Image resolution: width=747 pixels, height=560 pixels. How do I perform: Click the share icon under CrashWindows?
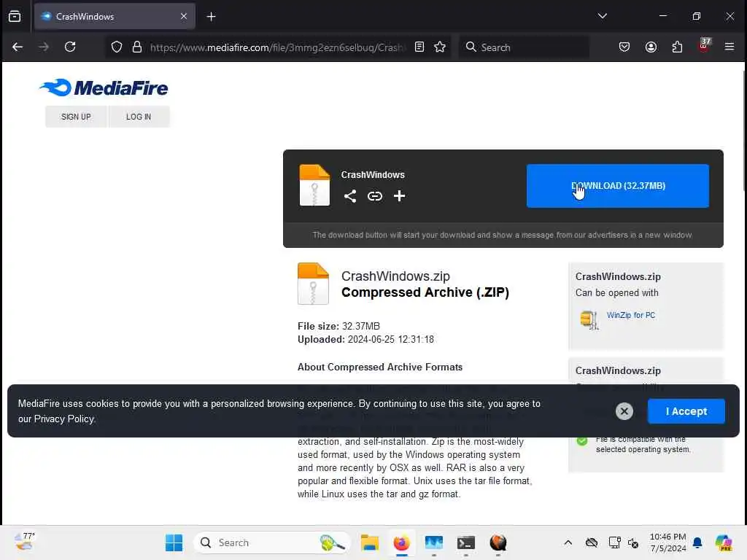350,195
